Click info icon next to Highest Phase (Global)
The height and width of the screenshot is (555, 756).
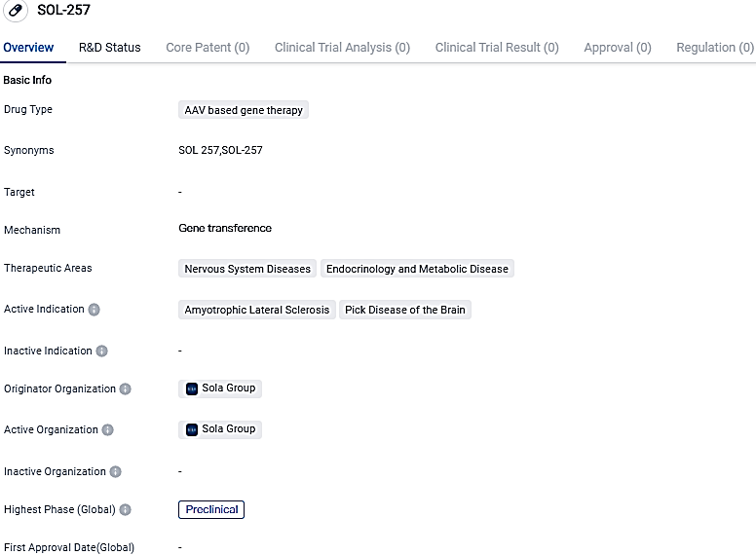(126, 509)
